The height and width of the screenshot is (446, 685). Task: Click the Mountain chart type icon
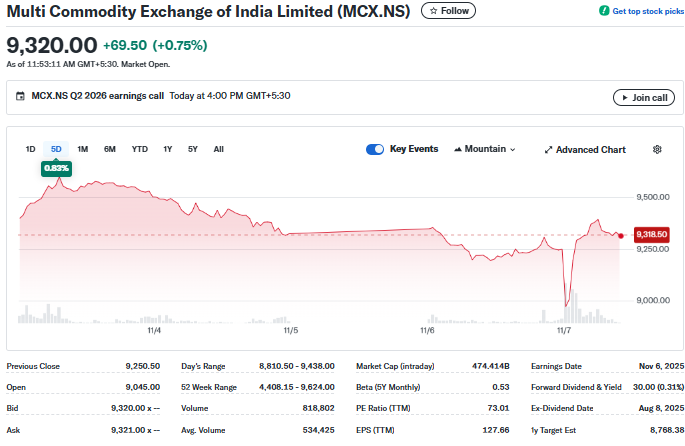click(x=458, y=149)
